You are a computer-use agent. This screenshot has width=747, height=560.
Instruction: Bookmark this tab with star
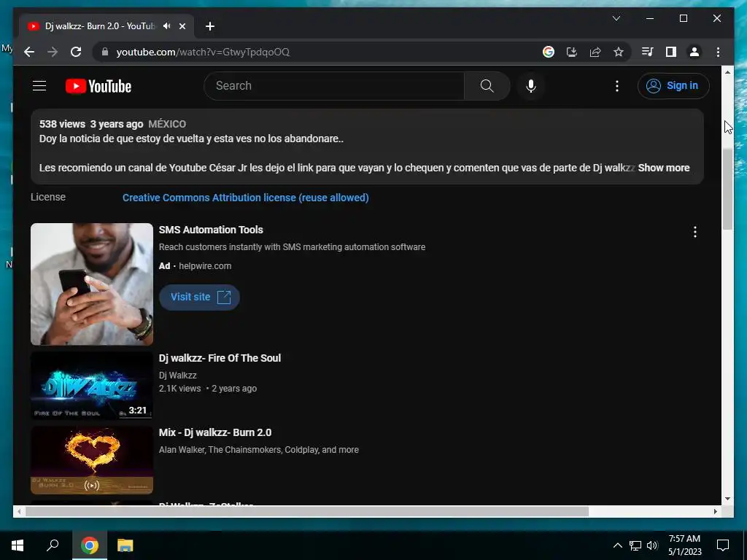[x=619, y=52]
